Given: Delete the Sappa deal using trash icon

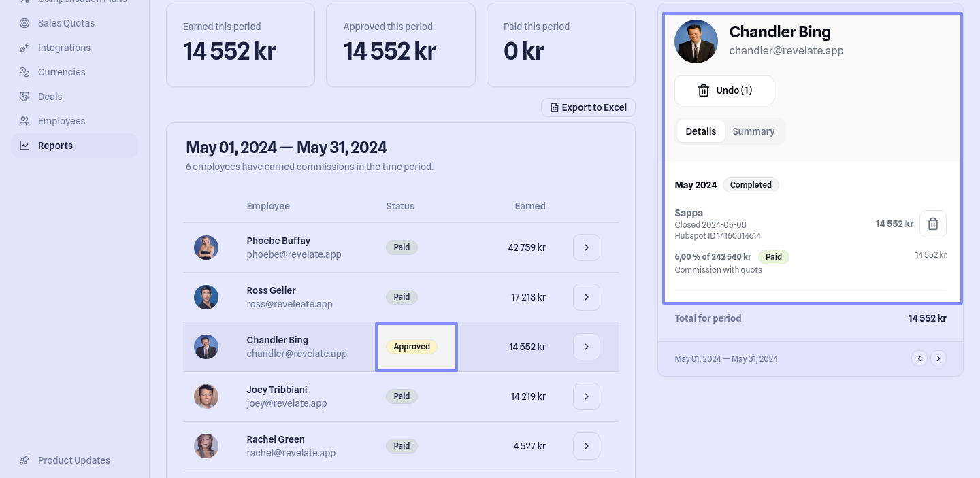Looking at the screenshot, I should (x=932, y=224).
